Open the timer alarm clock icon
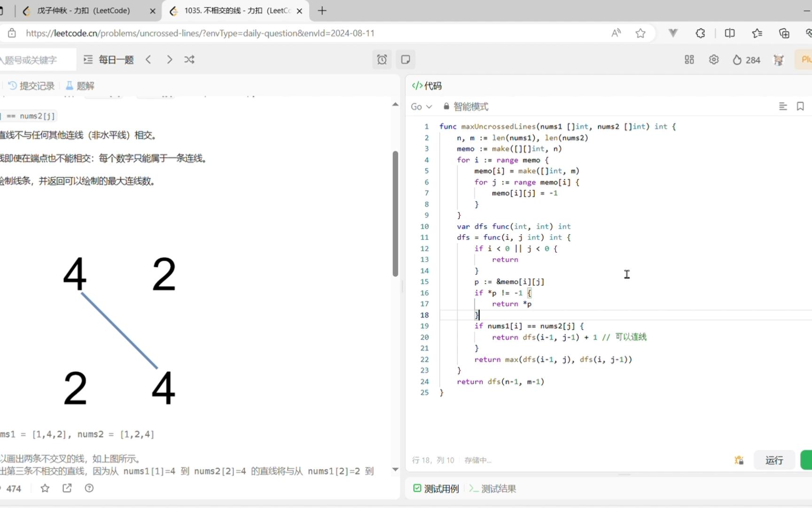 point(382,59)
